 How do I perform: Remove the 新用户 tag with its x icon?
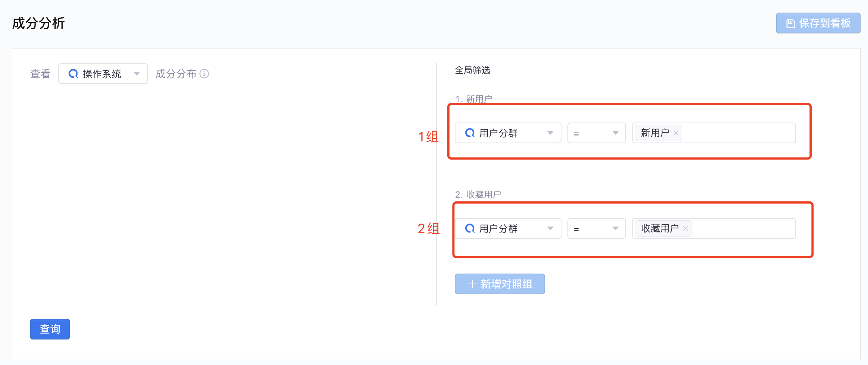[676, 133]
